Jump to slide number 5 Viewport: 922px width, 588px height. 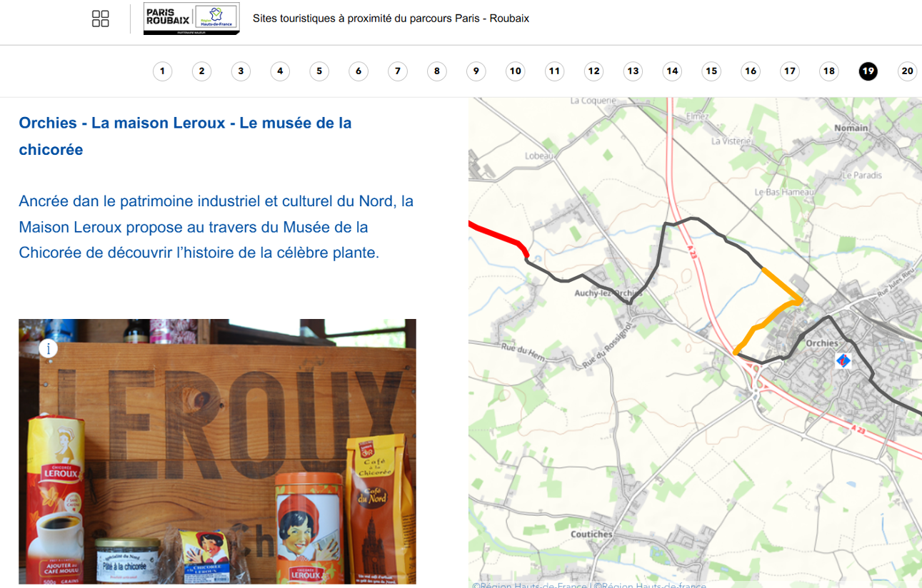(319, 71)
